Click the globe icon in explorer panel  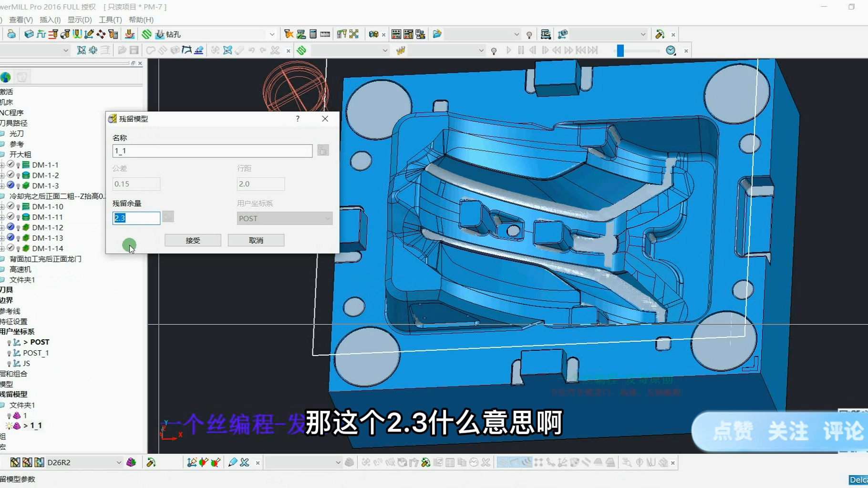(6, 77)
